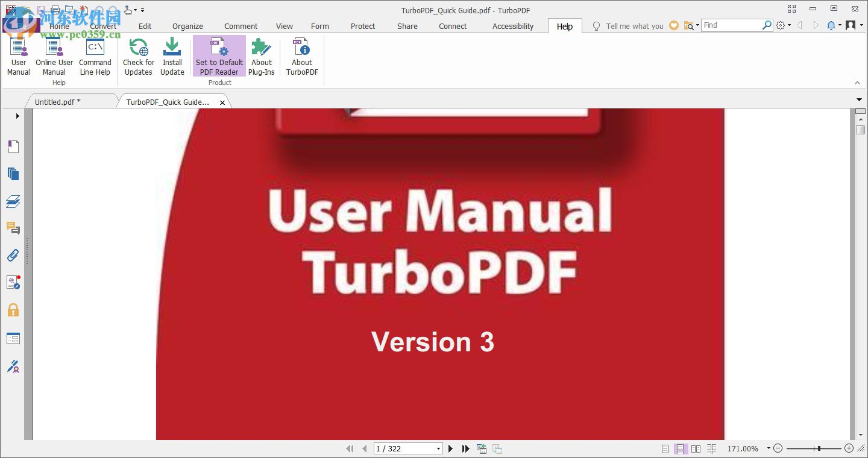Click the Online User Manual button
The image size is (868, 458).
54,56
